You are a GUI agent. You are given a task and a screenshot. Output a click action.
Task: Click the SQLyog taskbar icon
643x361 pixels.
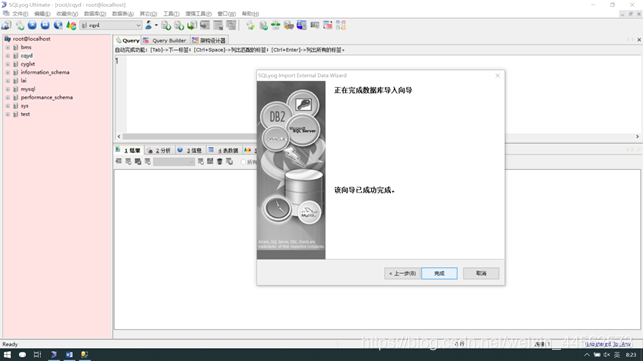pyautogui.click(x=53, y=355)
